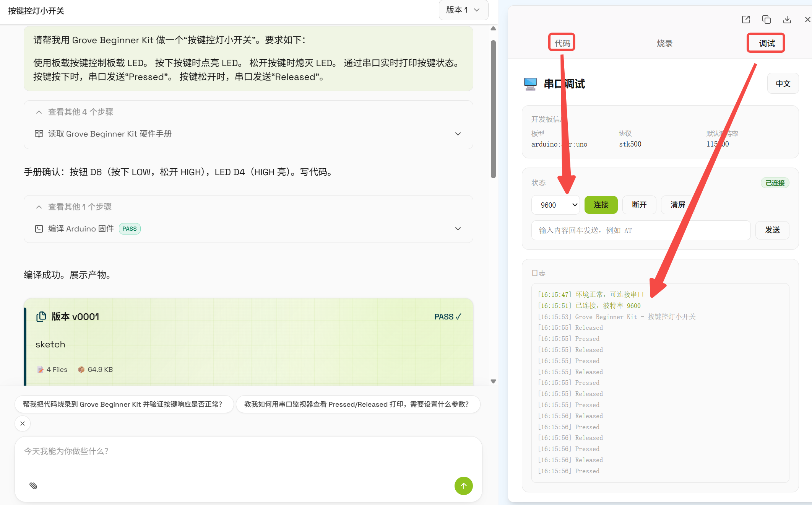812x505 pixels.
Task: Click the download icon in panel header
Action: coord(787,20)
